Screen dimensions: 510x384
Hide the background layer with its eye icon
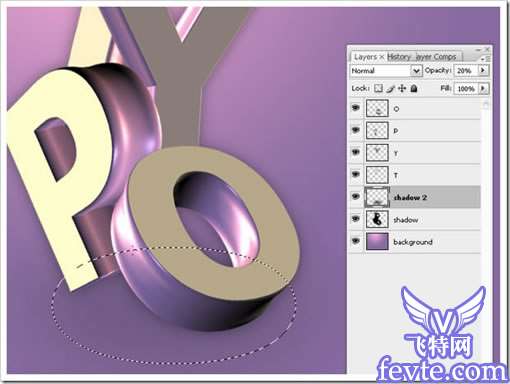pos(356,241)
